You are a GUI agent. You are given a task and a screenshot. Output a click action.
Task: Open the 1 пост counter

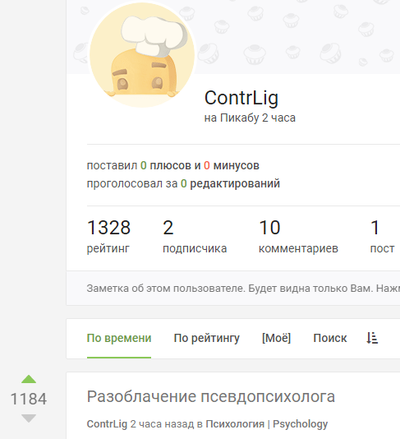382,237
